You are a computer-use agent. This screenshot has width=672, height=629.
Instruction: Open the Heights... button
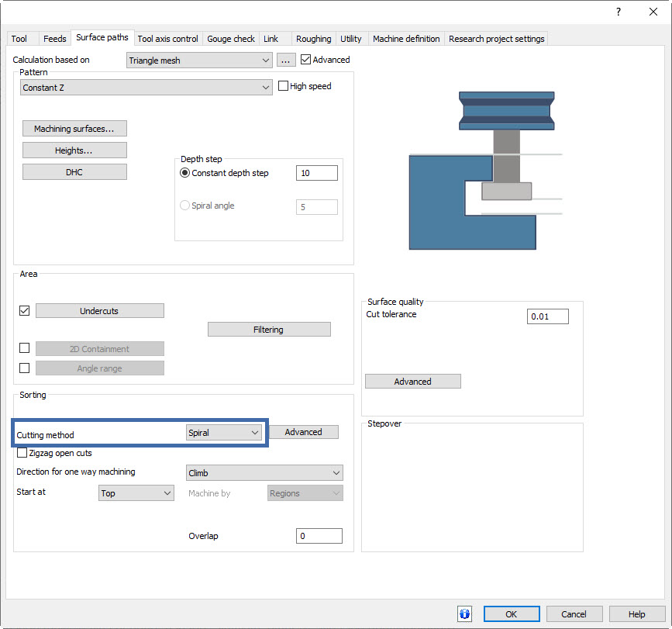74,150
